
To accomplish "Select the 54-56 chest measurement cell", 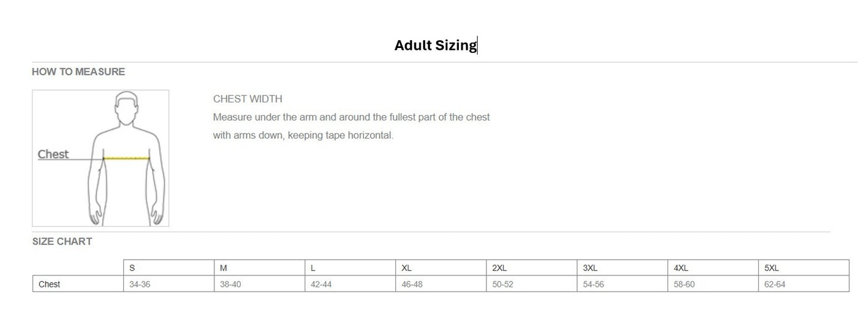I will point(593,284).
